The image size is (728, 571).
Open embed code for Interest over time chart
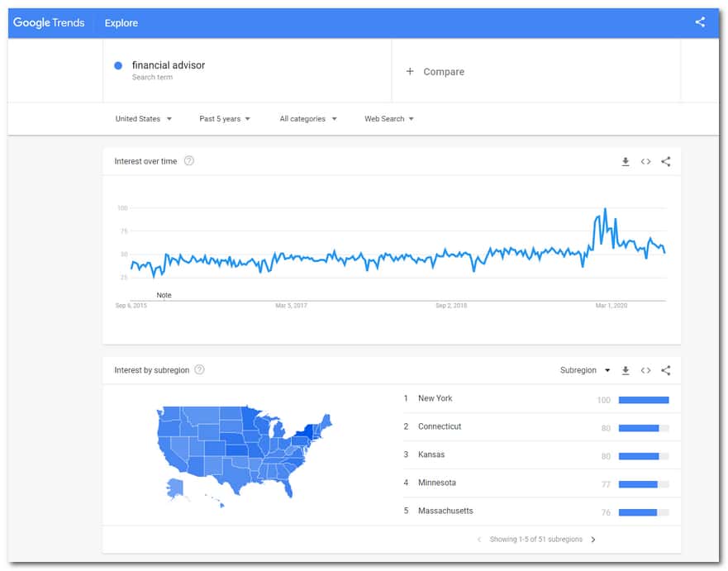645,161
